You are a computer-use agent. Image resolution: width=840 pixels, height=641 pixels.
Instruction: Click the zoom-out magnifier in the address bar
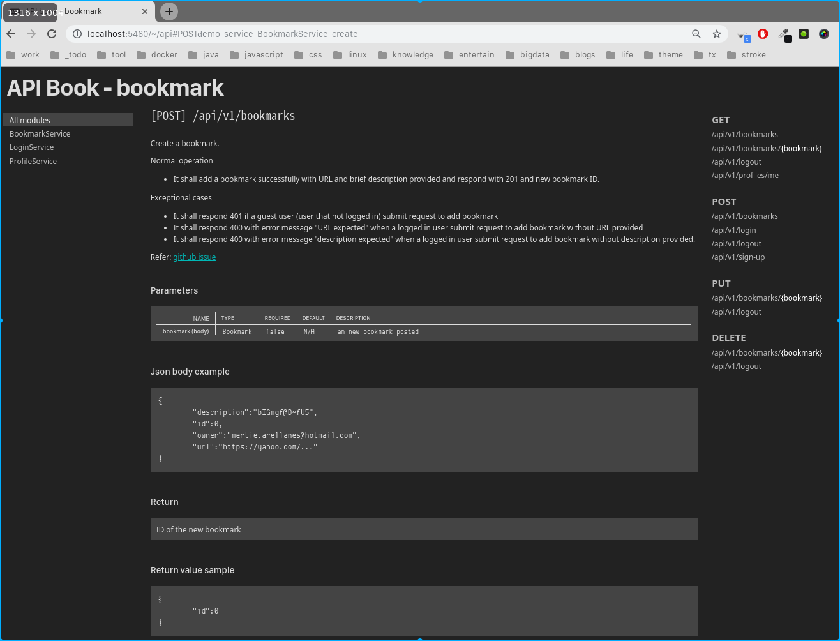pos(696,34)
